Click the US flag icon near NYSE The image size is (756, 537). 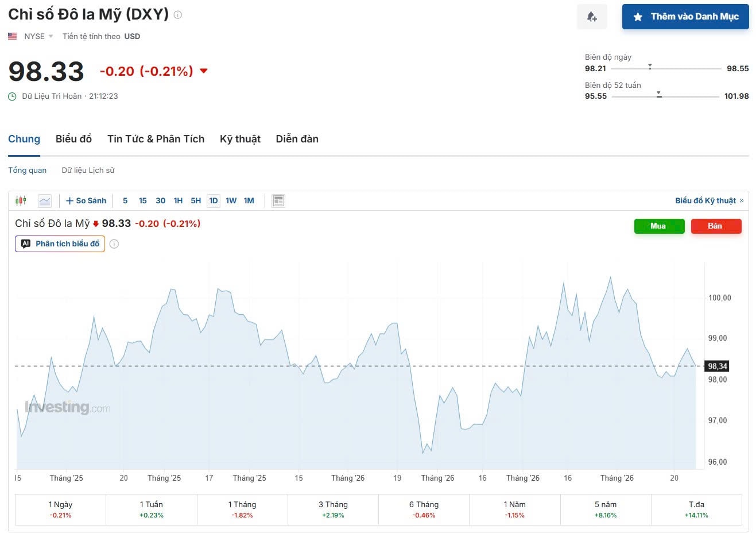point(13,36)
